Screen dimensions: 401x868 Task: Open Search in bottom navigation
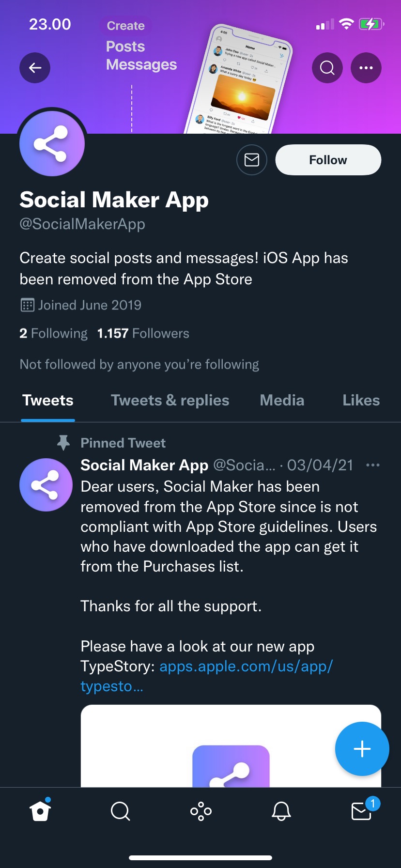tap(120, 811)
